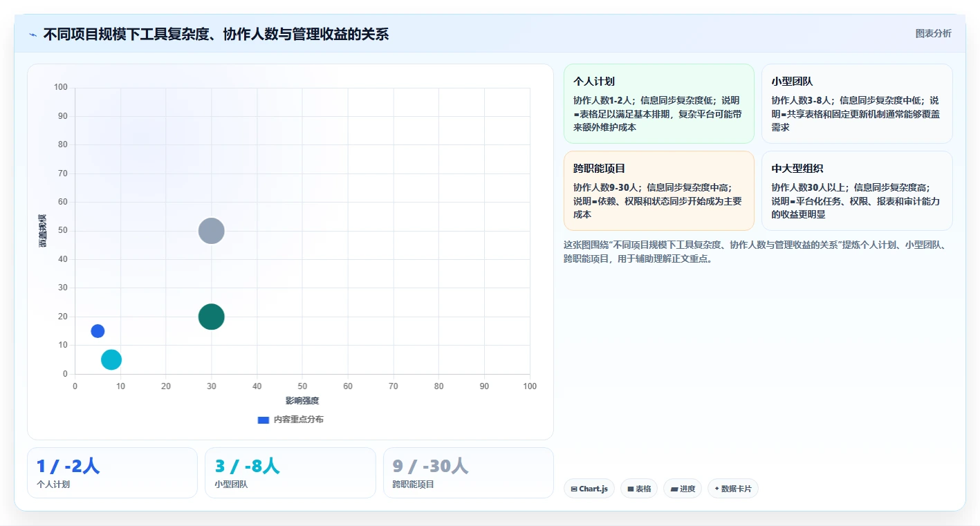Toggle the 内容重点分布 legend color box
The image size is (980, 526).
(263, 420)
